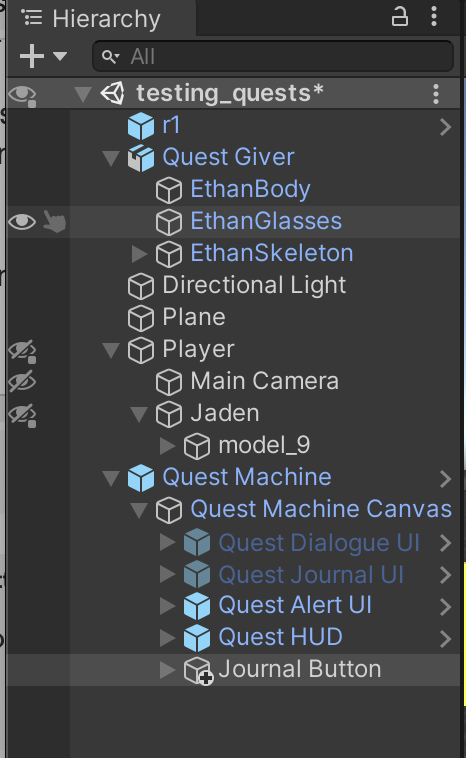Open the create-object dropdown arrow
The height and width of the screenshot is (758, 466).
pyautogui.click(x=60, y=56)
